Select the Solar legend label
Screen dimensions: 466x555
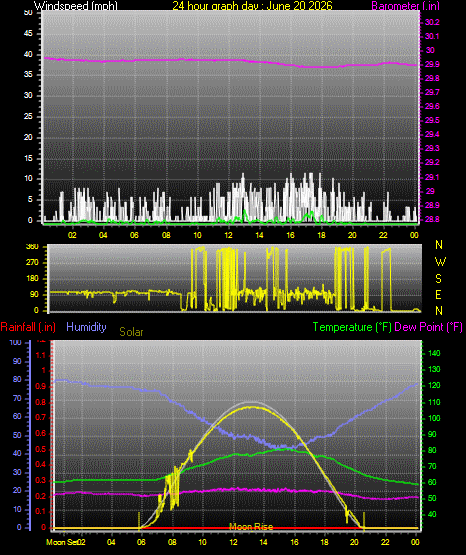coord(131,332)
